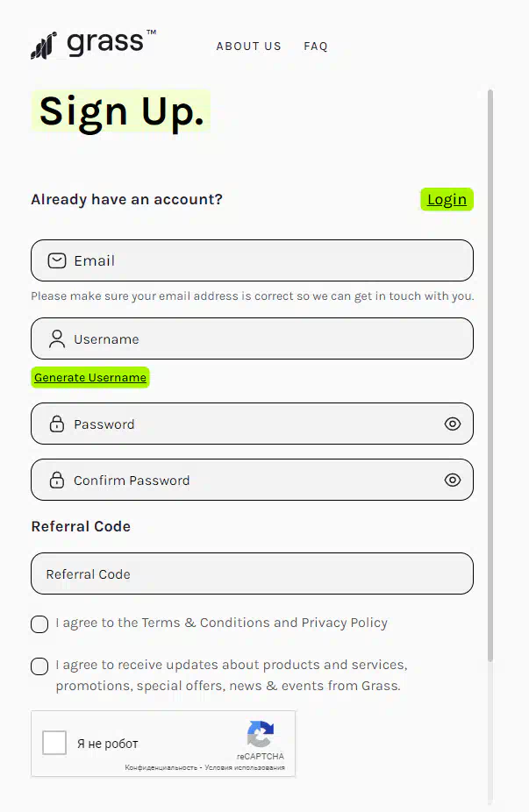
Task: Accept the Terms & Conditions checkbox
Action: click(39, 624)
